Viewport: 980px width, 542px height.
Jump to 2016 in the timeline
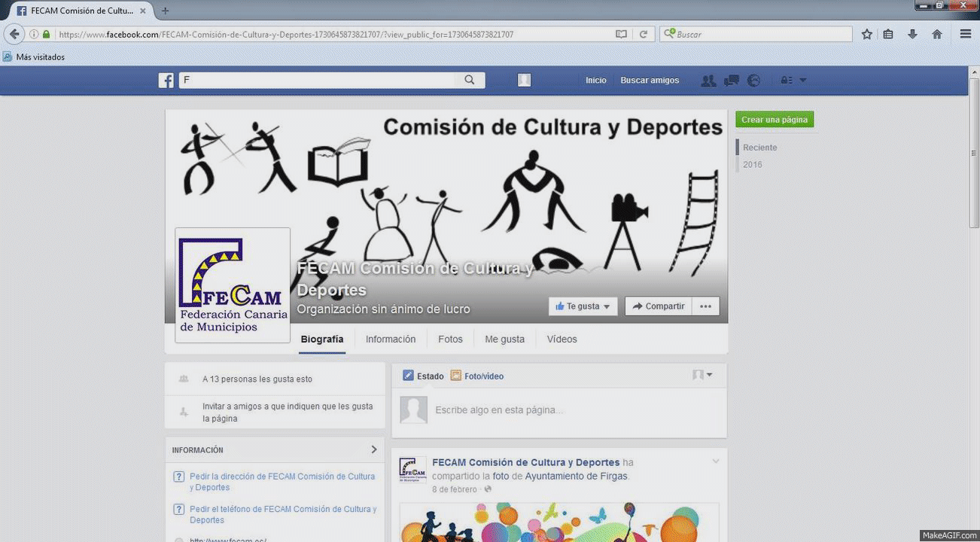[x=753, y=165]
